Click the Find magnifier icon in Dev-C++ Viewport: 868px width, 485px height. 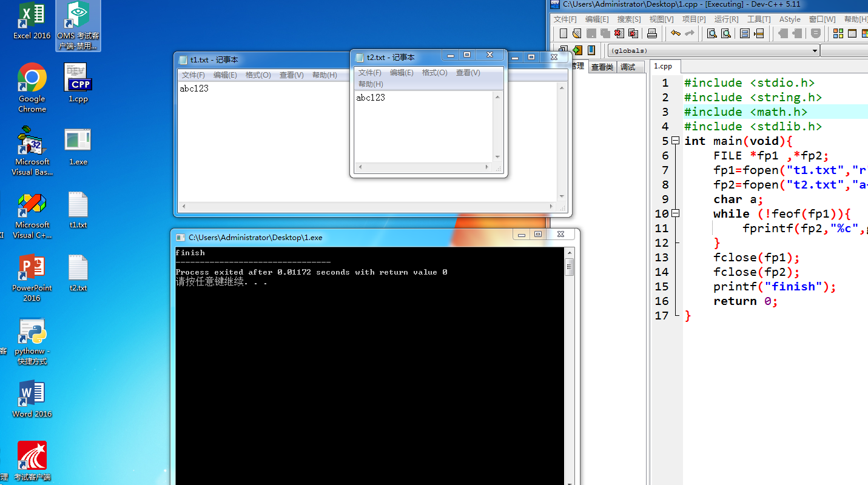pos(712,33)
